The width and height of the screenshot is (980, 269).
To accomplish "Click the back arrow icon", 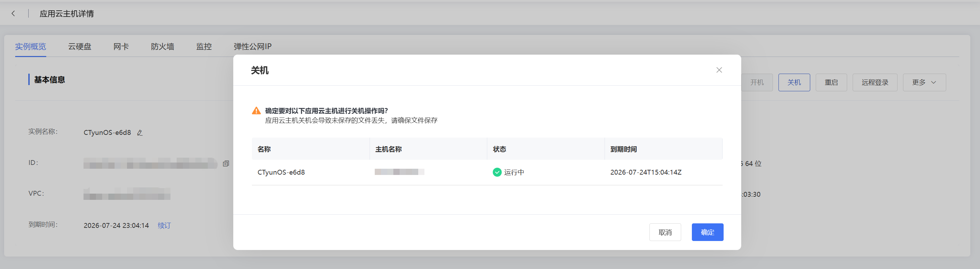I will (x=13, y=14).
